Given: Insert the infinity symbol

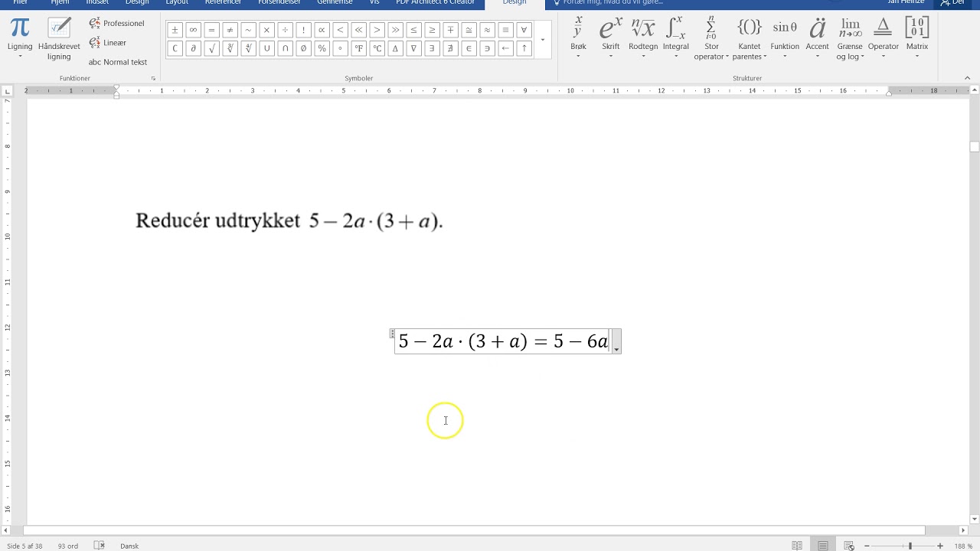Looking at the screenshot, I should tap(193, 31).
